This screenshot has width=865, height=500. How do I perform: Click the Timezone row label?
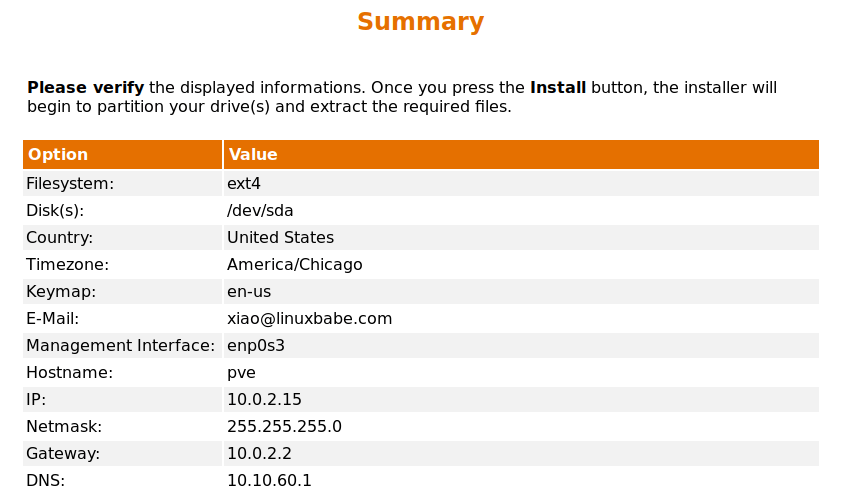(67, 265)
